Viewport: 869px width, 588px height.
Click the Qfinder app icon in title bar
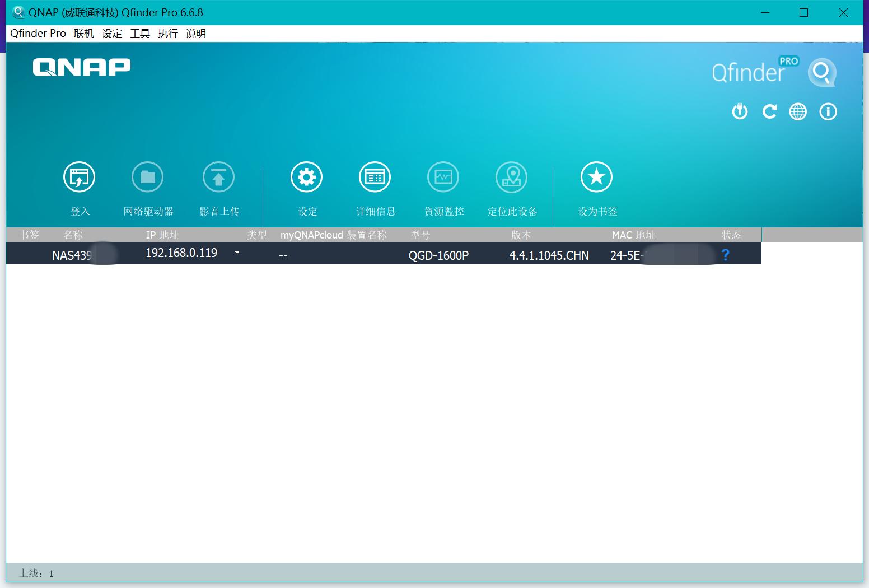[x=18, y=12]
